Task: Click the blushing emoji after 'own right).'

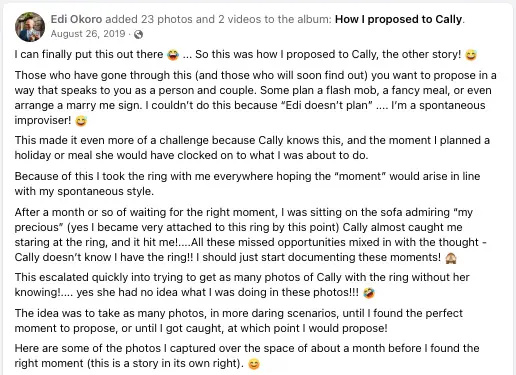Action: point(254,364)
